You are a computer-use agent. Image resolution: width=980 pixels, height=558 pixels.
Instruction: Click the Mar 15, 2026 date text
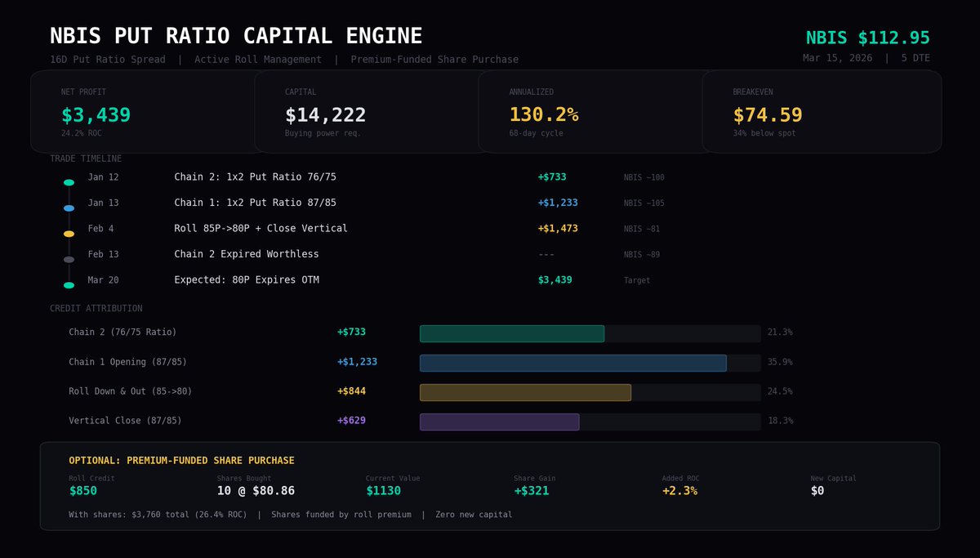click(x=837, y=58)
